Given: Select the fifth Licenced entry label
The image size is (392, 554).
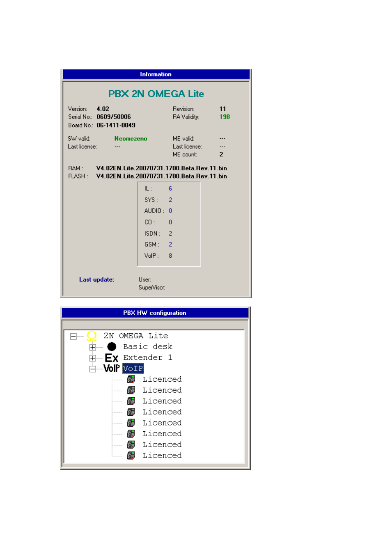Looking at the screenshot, I should click(x=162, y=423).
